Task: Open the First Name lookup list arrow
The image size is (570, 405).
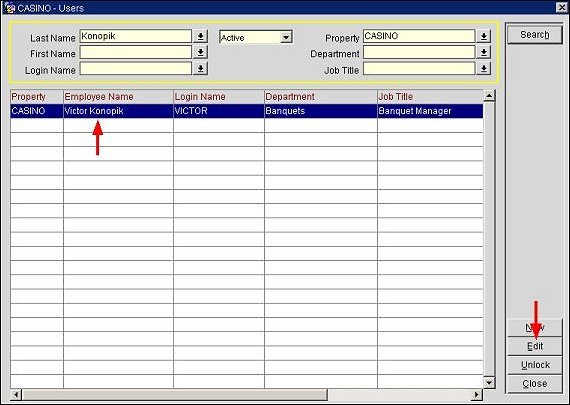Action: (200, 52)
